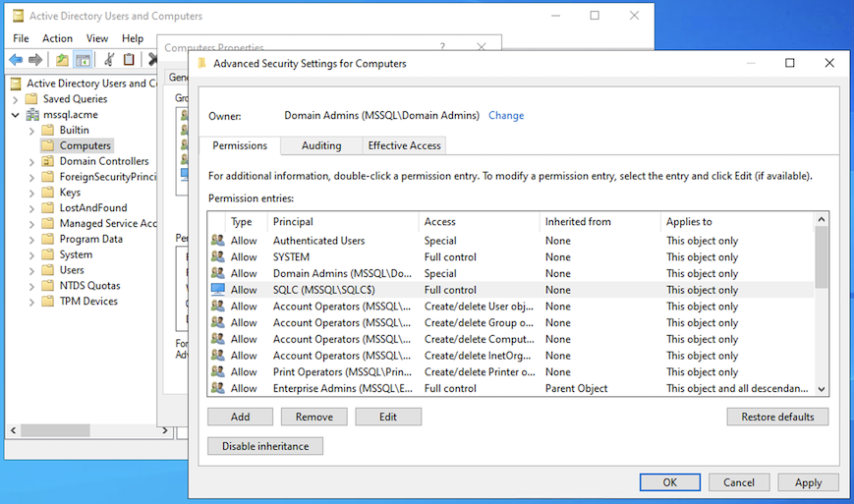The height and width of the screenshot is (504, 854).
Task: Click the Cut scissors toolbar icon
Action: click(109, 59)
